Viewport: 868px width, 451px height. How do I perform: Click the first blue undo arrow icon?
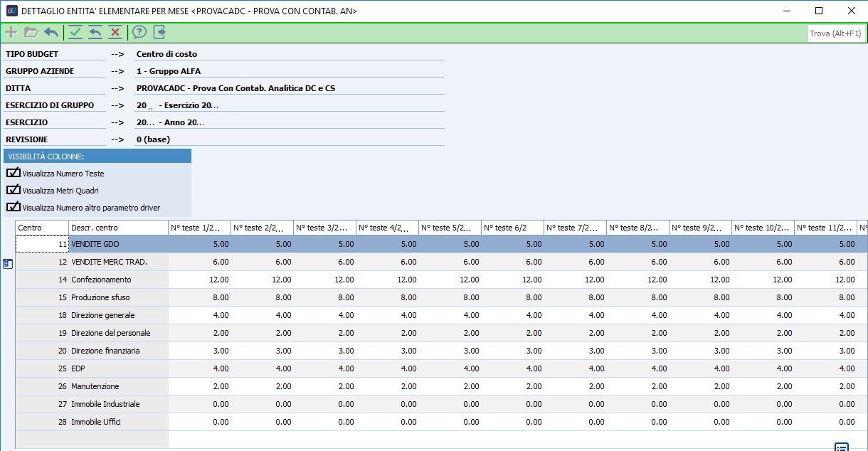click(x=51, y=32)
